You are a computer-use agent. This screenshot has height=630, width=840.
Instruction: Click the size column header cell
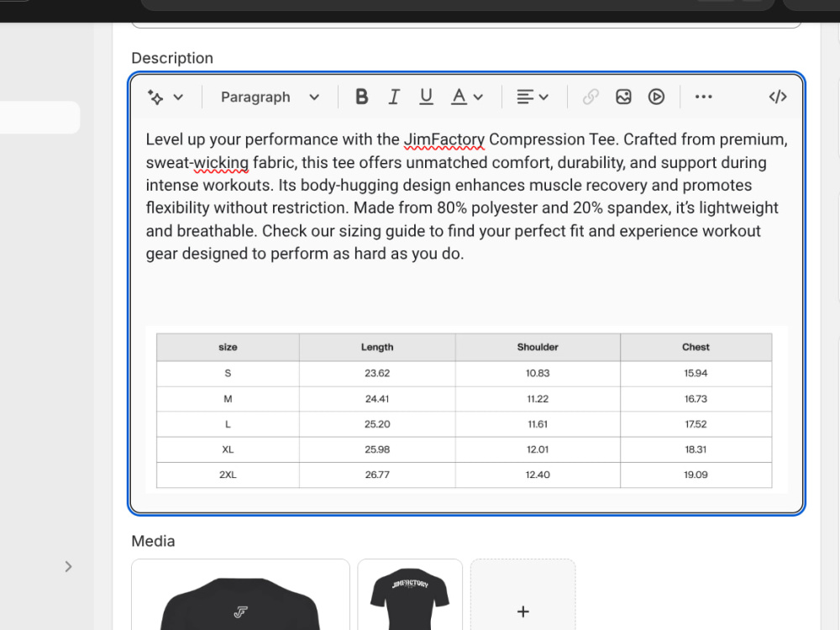tap(228, 347)
